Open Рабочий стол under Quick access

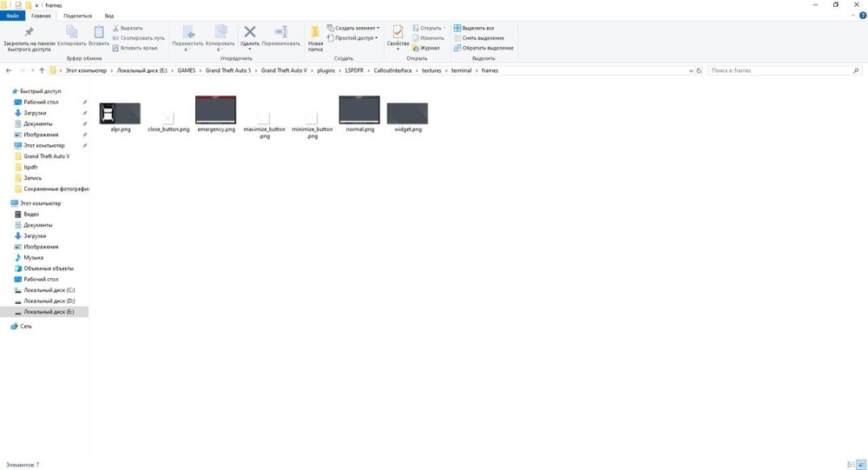[x=41, y=102]
